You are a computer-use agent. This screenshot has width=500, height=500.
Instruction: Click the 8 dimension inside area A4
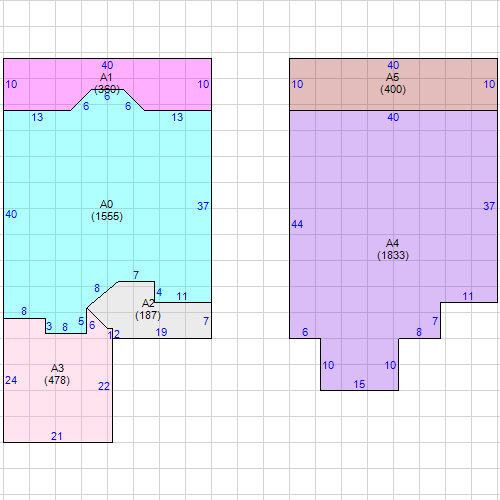419,332
